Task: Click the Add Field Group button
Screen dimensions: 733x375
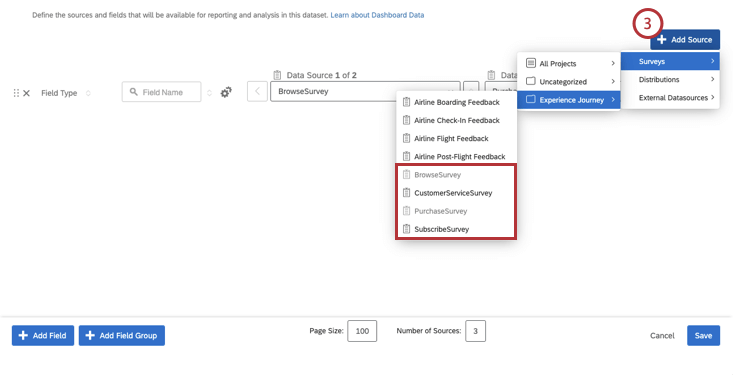Action: point(122,336)
